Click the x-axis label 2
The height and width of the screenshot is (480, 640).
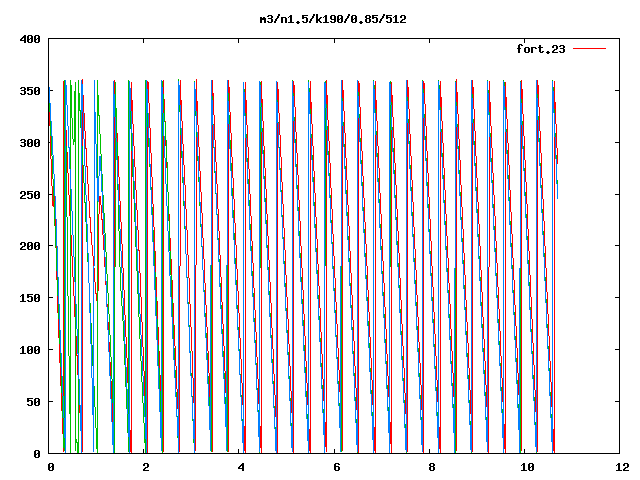coord(146,467)
